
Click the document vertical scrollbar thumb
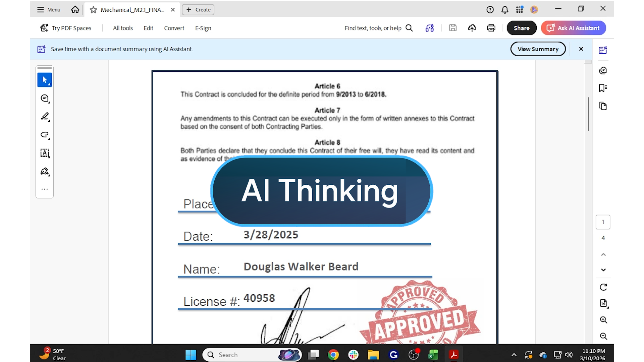pyautogui.click(x=588, y=114)
